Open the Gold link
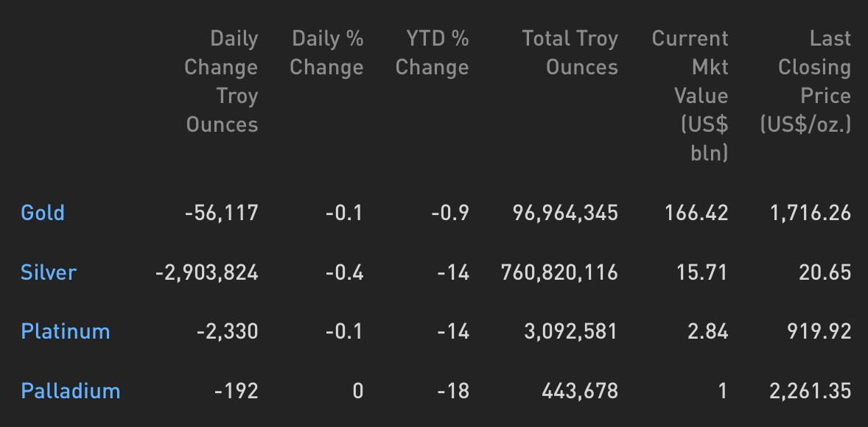 coord(43,213)
